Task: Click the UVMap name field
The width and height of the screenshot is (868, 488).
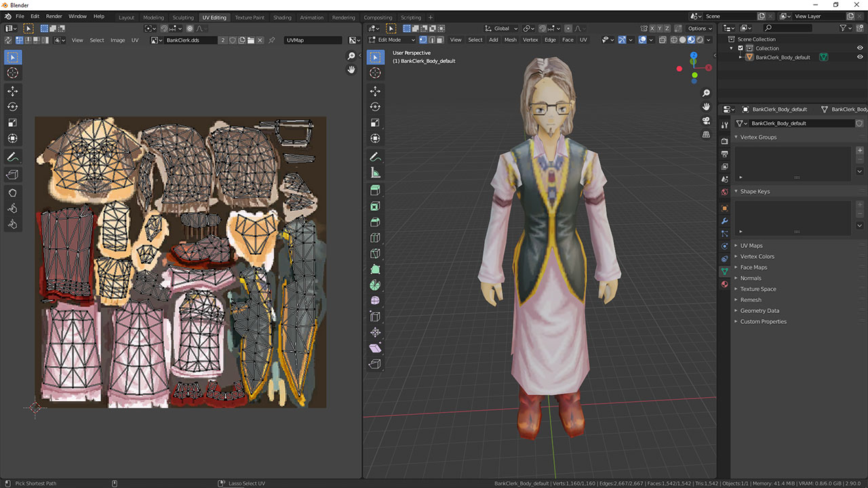Action: pyautogui.click(x=313, y=40)
